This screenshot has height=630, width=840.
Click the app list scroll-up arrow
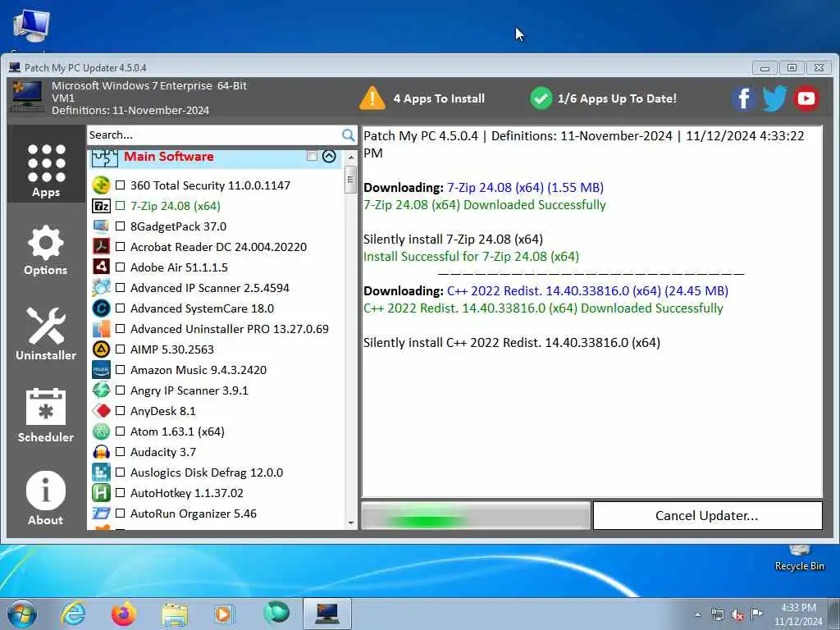click(x=351, y=157)
